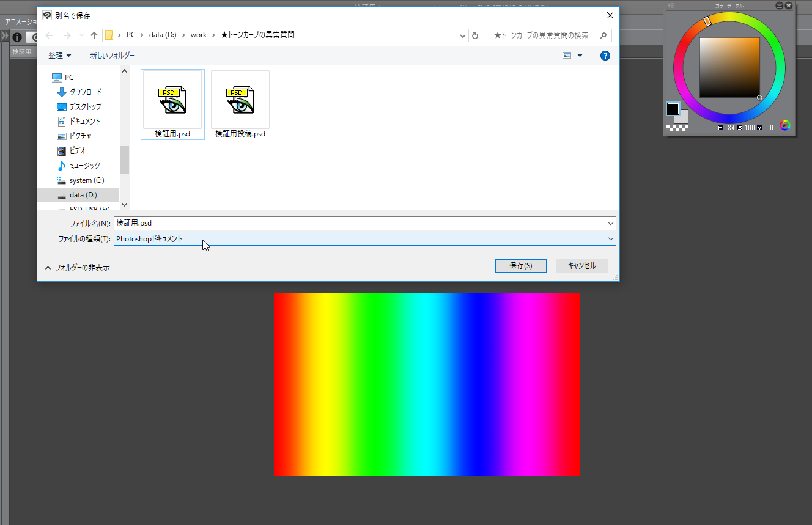Viewport: 812px width, 525px height.
Task: Open the color circle panel menu icon
Action: (x=671, y=6)
